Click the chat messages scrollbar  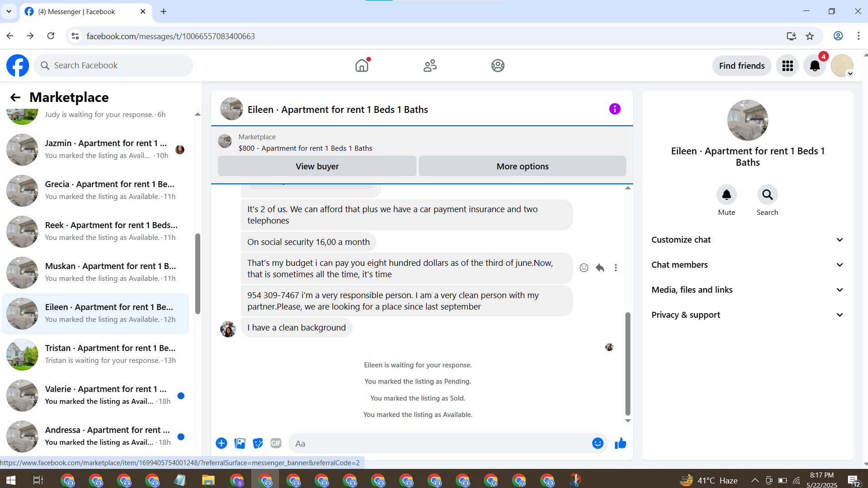[x=628, y=364]
